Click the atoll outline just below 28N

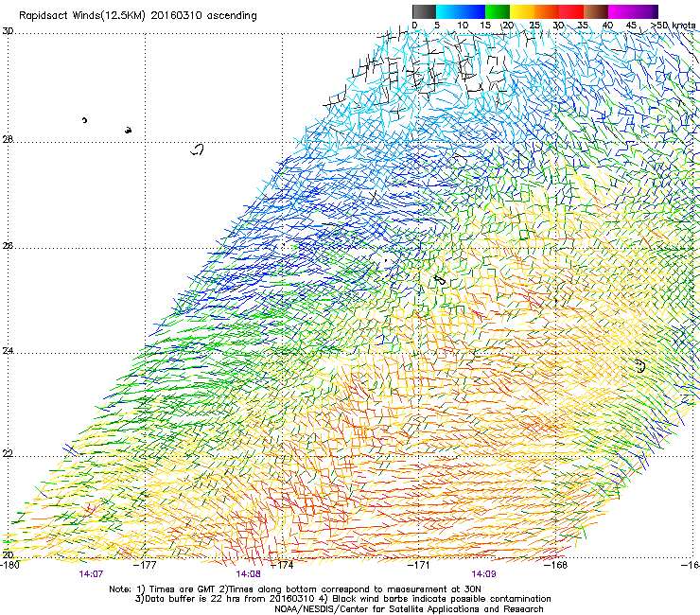click(198, 149)
